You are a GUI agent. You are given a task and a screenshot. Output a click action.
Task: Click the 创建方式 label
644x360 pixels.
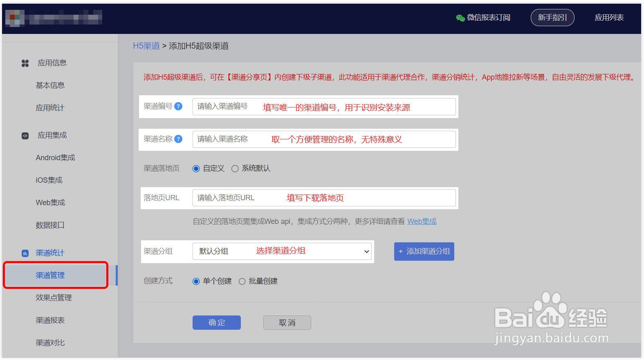tap(158, 281)
